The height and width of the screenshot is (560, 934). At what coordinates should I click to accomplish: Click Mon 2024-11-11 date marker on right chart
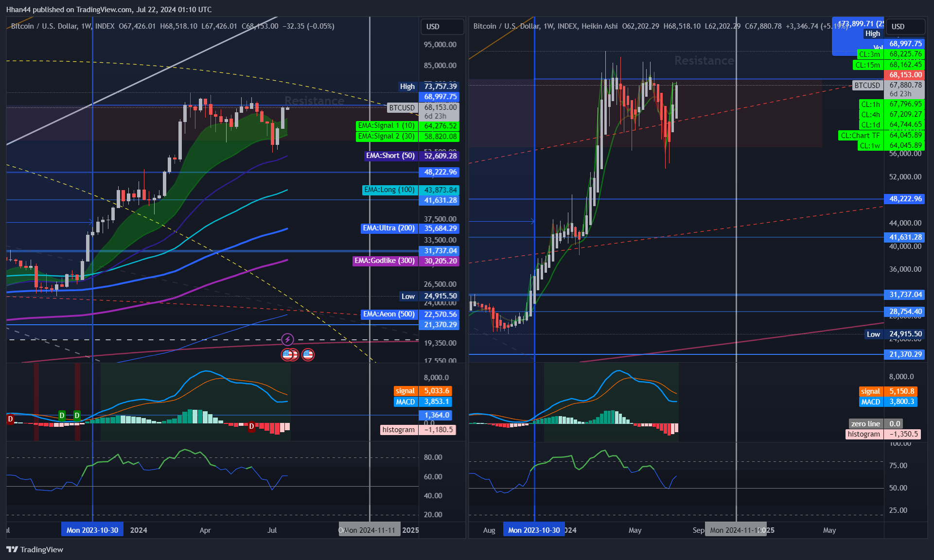click(736, 530)
